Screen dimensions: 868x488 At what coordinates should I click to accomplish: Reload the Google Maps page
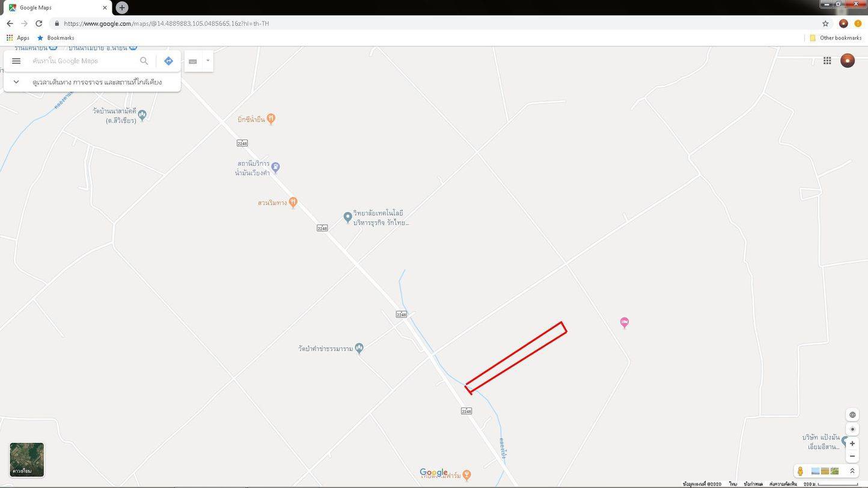39,23
